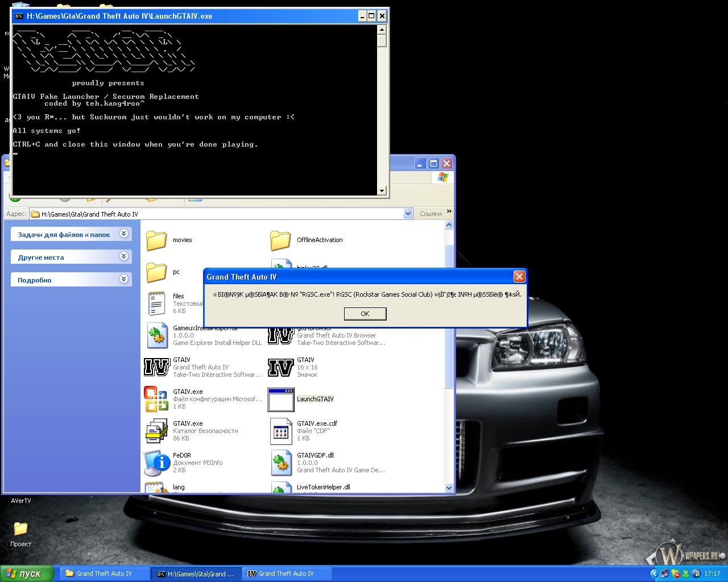
Task: Select the AVerTV desktop shortcut label
Action: pos(21,501)
